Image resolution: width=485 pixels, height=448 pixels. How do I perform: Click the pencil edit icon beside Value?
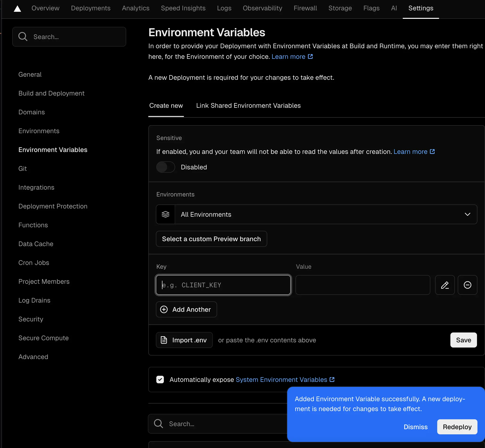[x=445, y=285]
